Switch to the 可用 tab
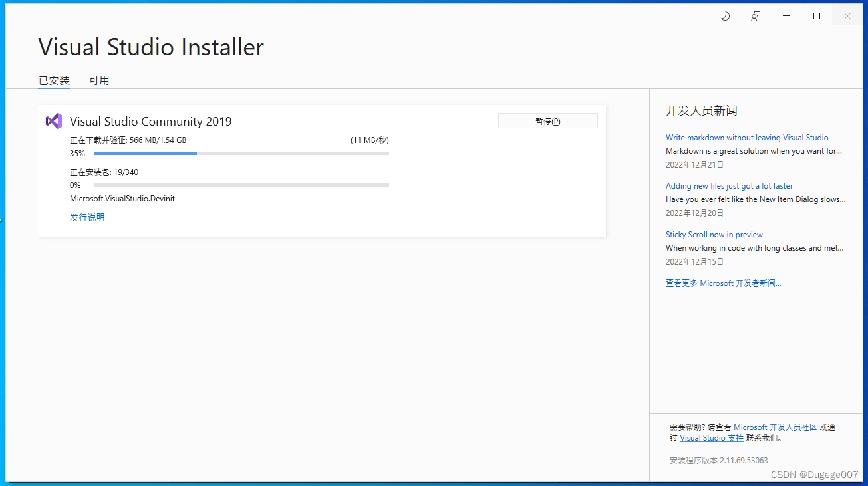The height and width of the screenshot is (486, 868). pos(99,80)
